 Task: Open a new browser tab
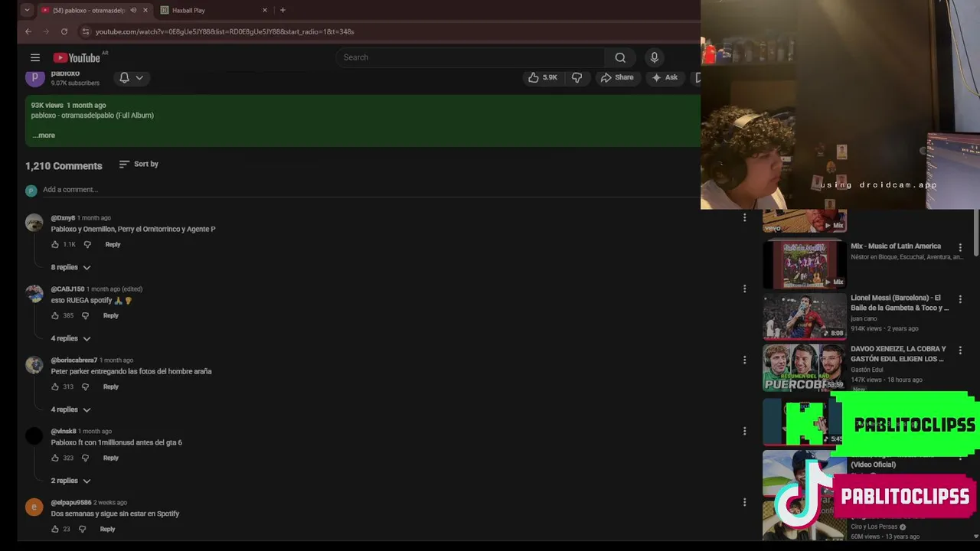pos(283,11)
